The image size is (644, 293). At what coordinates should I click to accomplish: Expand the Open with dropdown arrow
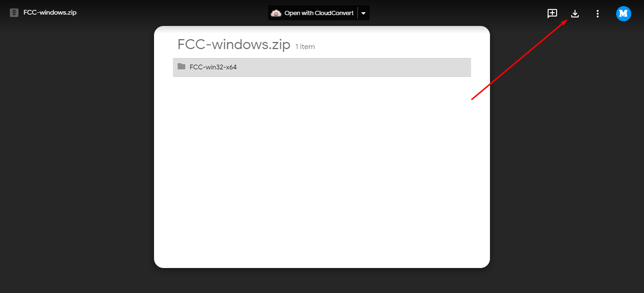363,13
